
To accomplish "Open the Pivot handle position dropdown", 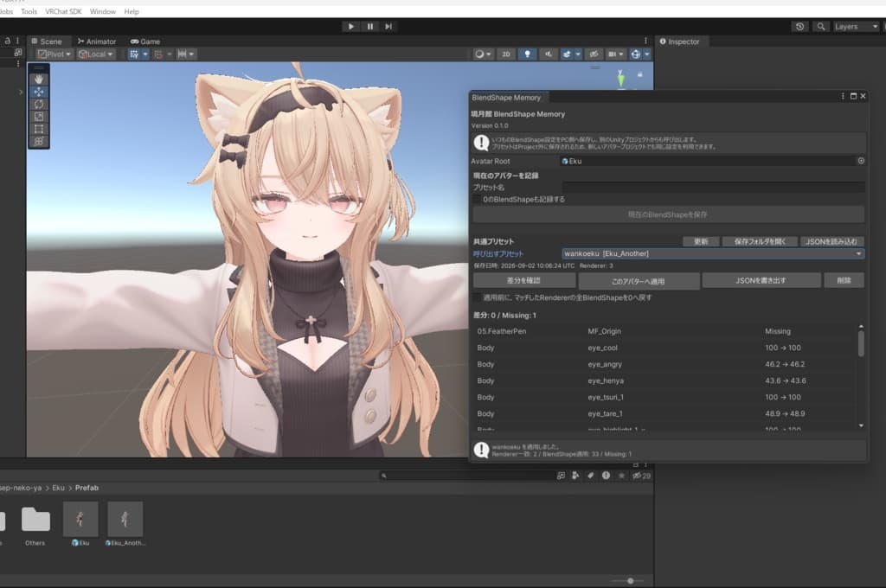I will pyautogui.click(x=54, y=54).
